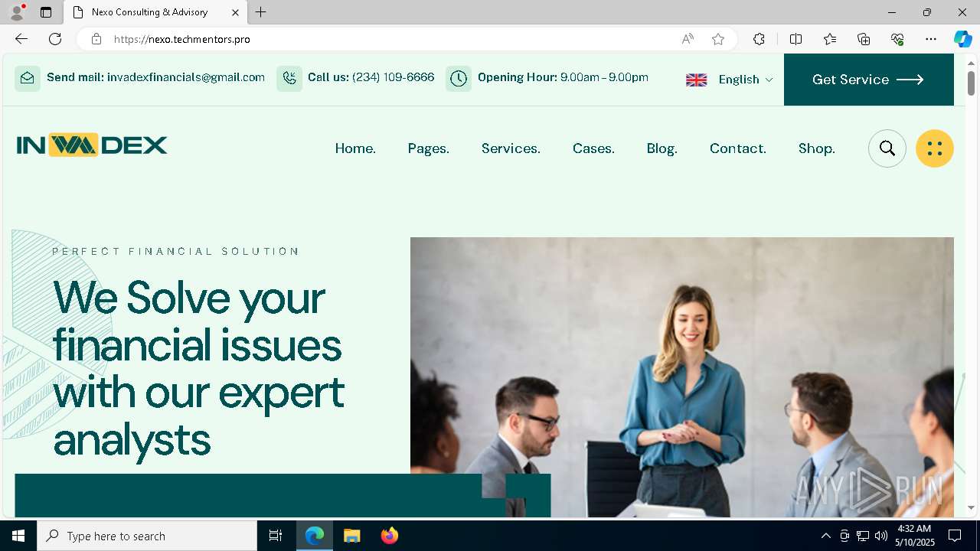Open the volume control
Image resolution: width=980 pixels, height=551 pixels.
tap(880, 536)
